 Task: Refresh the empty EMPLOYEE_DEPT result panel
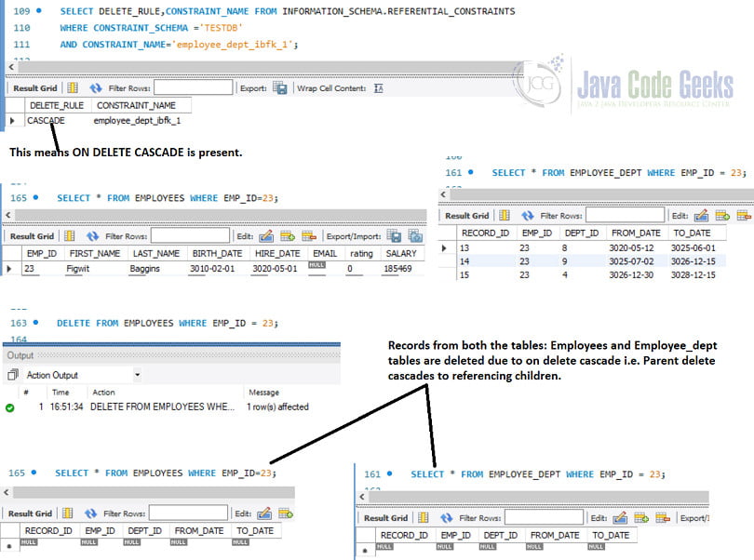(x=446, y=518)
